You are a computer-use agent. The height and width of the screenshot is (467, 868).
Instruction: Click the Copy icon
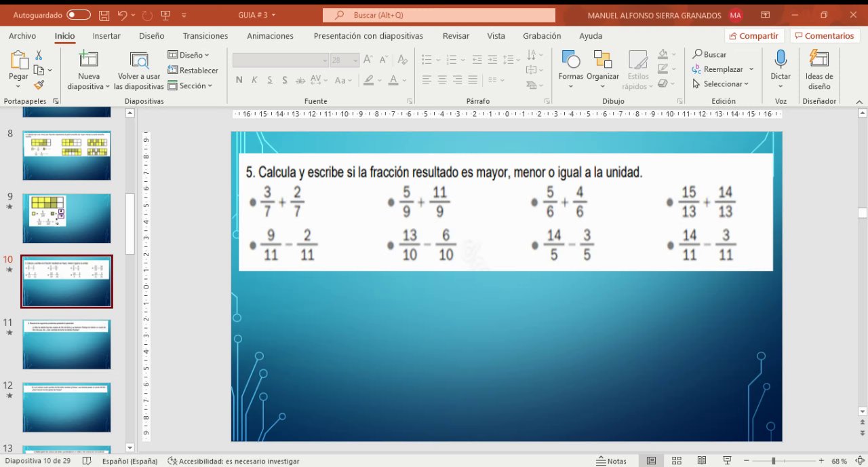(x=39, y=70)
